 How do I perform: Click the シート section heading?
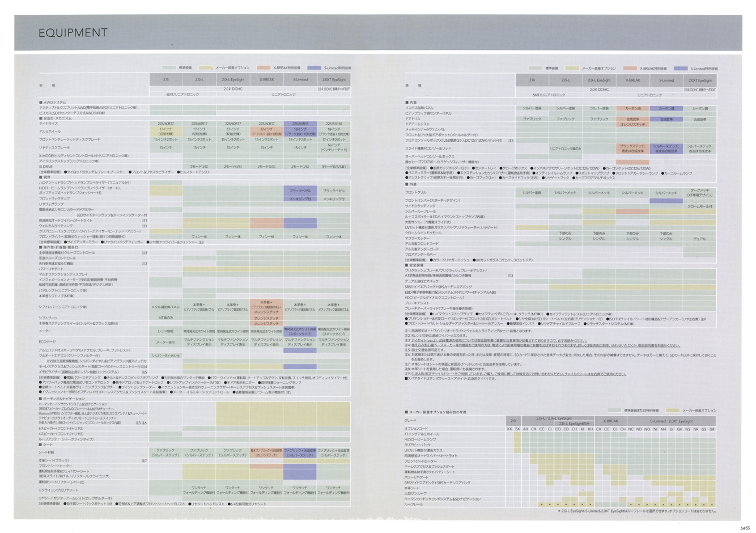click(x=46, y=445)
